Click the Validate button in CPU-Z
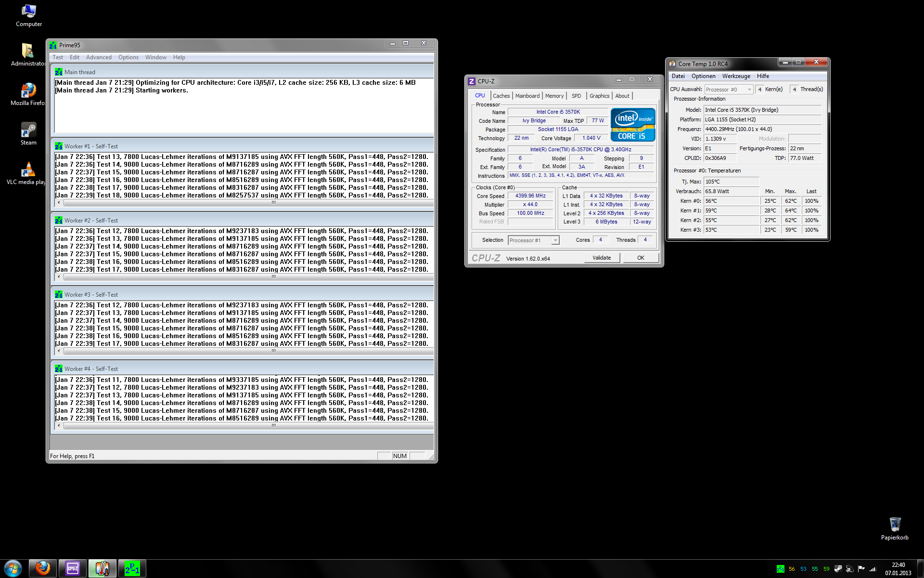Viewport: 924px width, 578px height. (602, 258)
